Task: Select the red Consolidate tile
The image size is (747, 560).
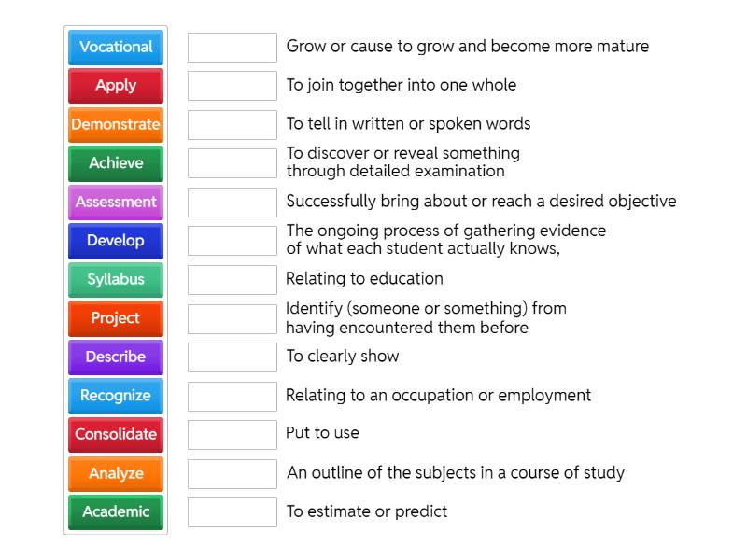Action: tap(116, 434)
